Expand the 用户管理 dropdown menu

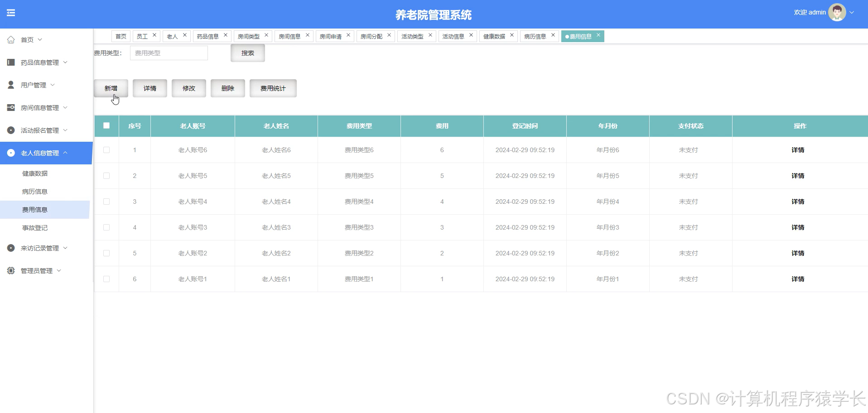pos(53,85)
